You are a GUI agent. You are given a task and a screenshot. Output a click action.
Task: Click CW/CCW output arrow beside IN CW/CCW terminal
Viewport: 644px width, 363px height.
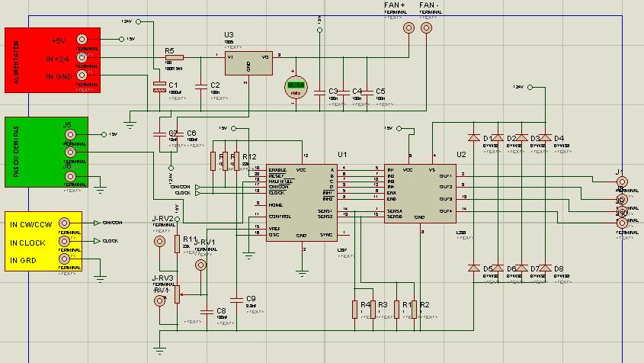[97, 223]
